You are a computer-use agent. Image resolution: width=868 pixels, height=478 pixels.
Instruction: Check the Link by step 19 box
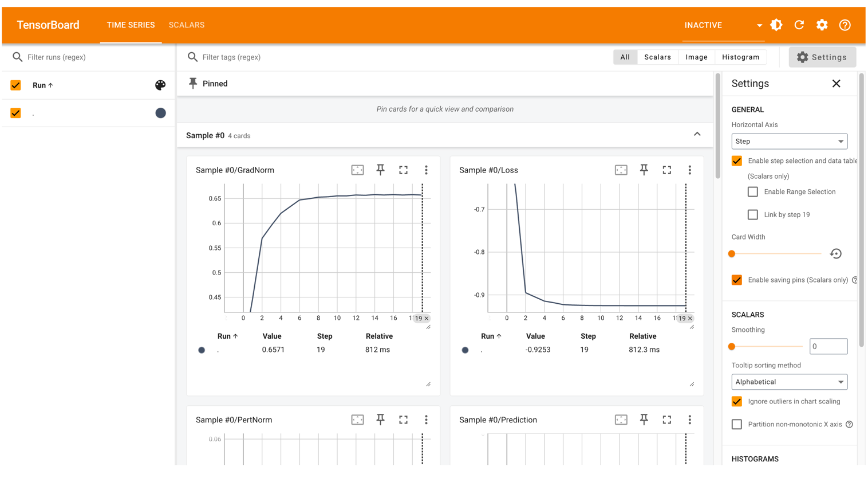tap(753, 215)
